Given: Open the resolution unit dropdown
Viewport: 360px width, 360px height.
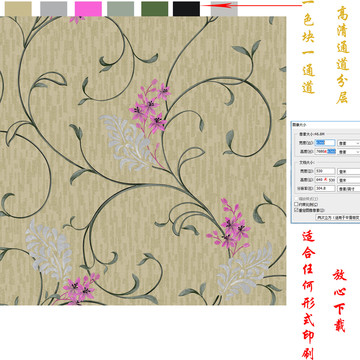Looking at the screenshot, I should click(349, 188).
